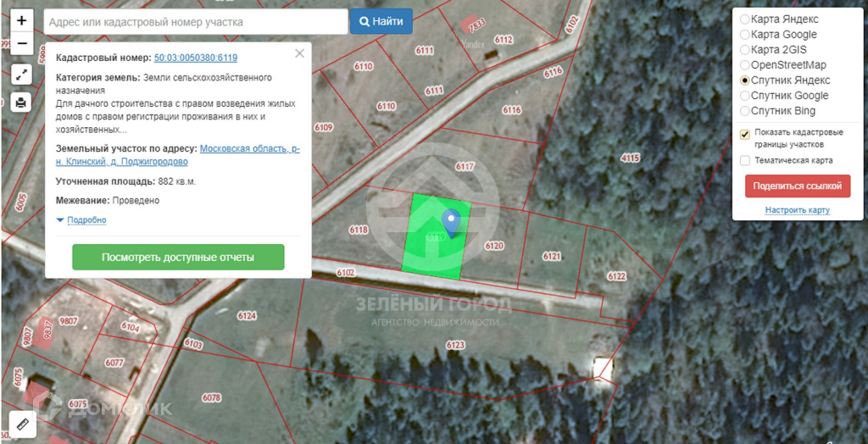
Task: Select Спутник Google satellite layer
Action: (784, 96)
